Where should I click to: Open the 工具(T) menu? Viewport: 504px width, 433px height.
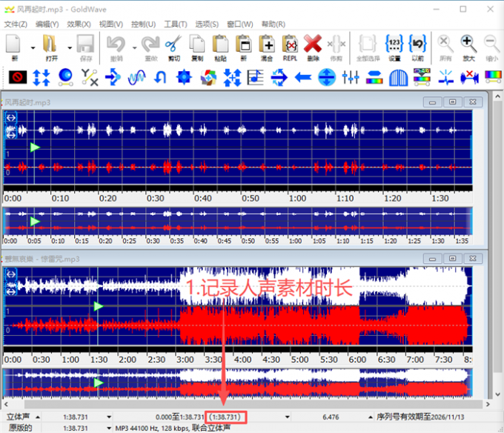[176, 24]
